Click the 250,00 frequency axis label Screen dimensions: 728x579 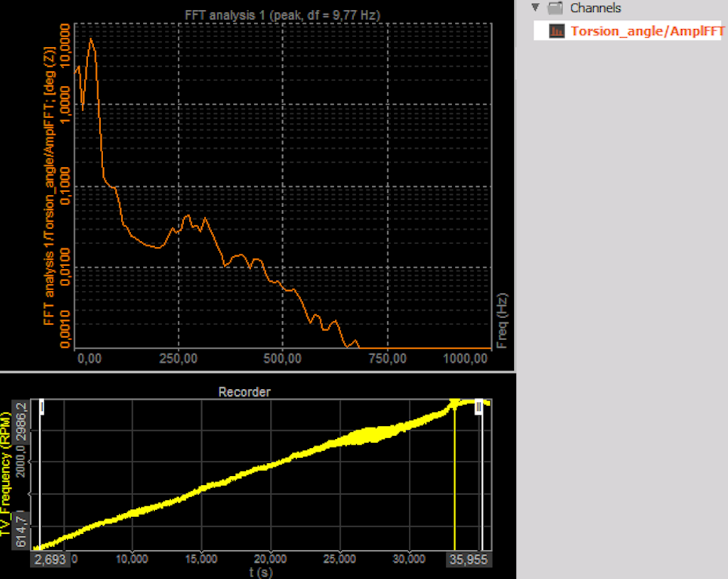click(x=178, y=358)
